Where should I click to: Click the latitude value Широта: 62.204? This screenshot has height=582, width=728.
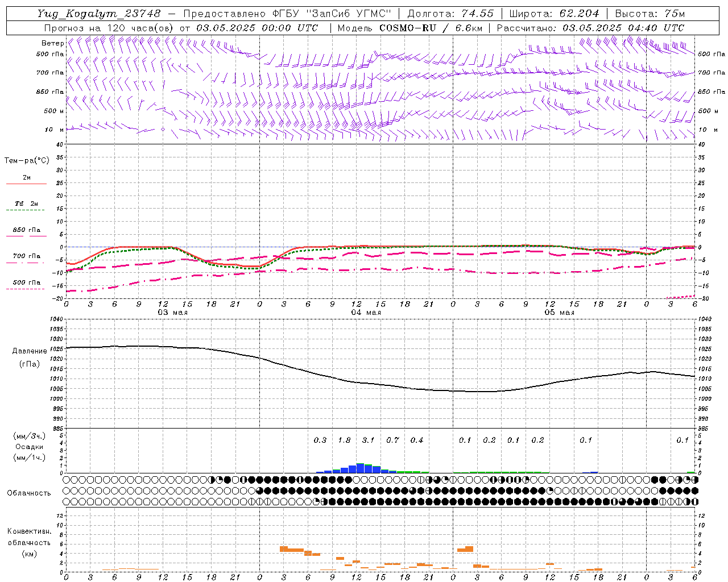pyautogui.click(x=554, y=14)
